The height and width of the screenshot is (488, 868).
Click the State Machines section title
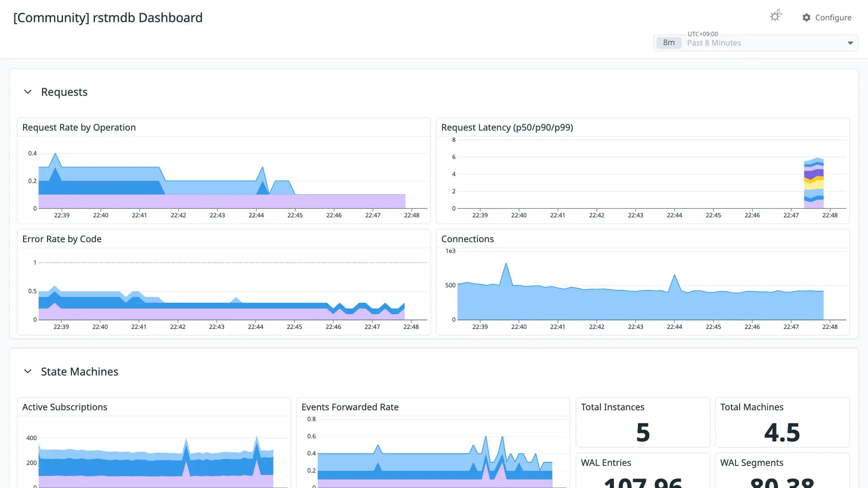point(80,372)
